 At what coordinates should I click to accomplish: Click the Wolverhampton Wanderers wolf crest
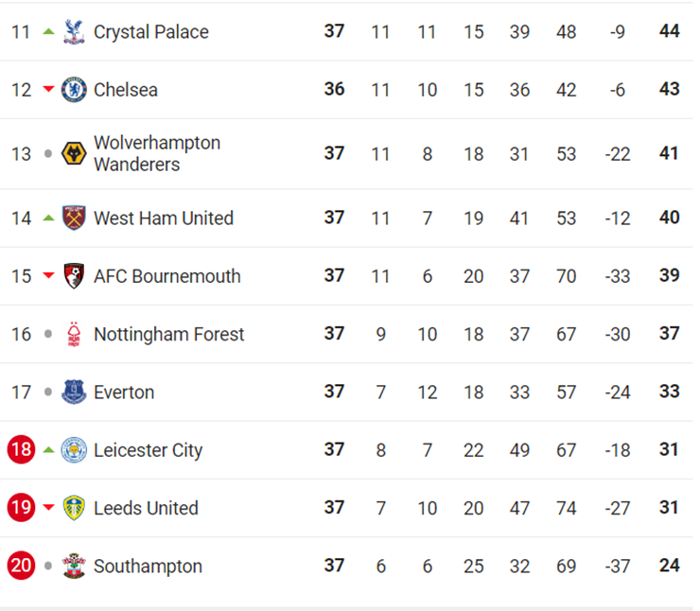coord(73,153)
